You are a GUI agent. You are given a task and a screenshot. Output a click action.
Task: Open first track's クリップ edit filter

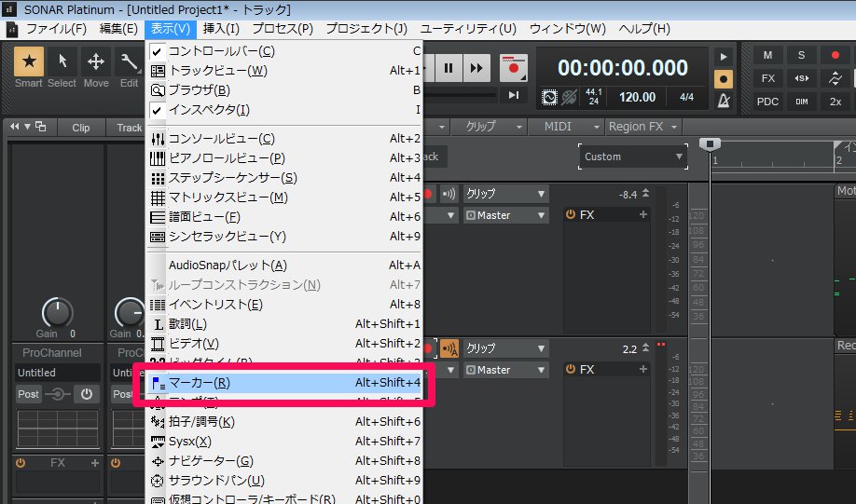(505, 194)
